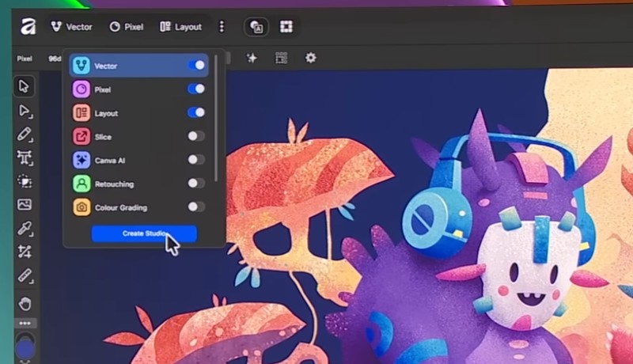Click the Retouching icon in studio list

click(81, 184)
